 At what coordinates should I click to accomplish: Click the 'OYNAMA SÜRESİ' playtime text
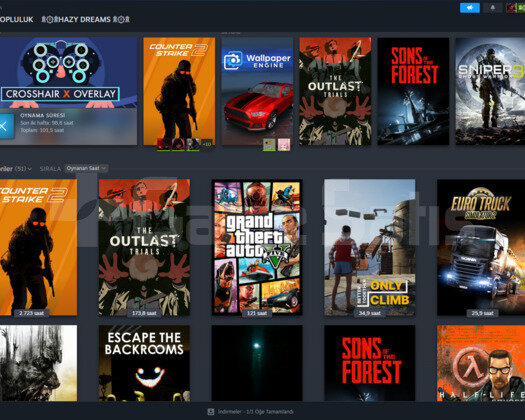43,115
